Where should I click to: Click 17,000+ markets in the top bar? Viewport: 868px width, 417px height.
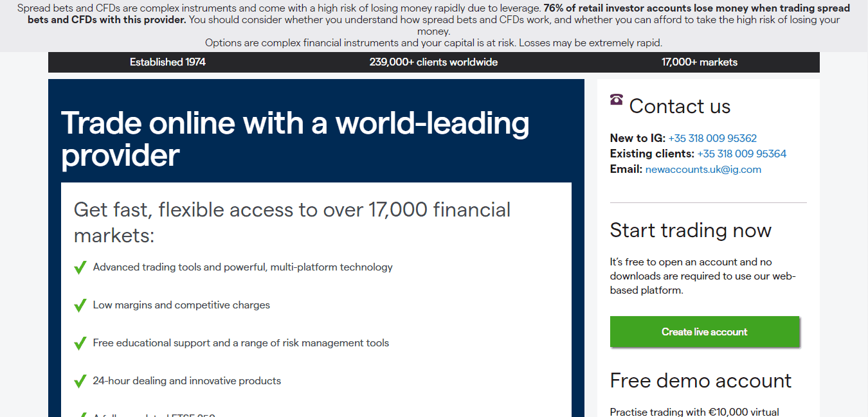[x=700, y=62]
